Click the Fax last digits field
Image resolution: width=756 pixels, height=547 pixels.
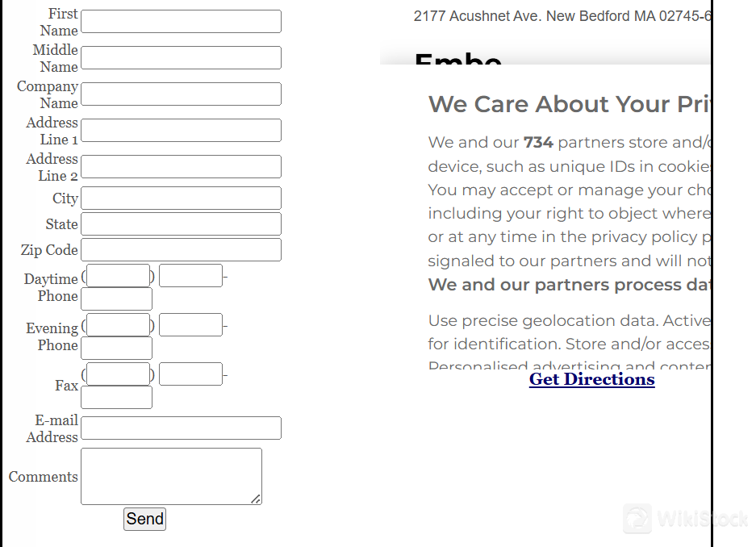point(117,397)
